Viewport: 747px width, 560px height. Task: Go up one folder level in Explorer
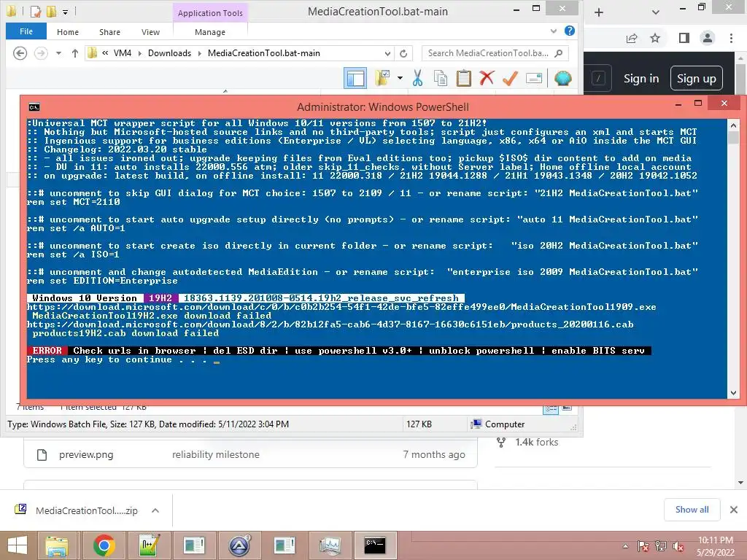pyautogui.click(x=75, y=53)
